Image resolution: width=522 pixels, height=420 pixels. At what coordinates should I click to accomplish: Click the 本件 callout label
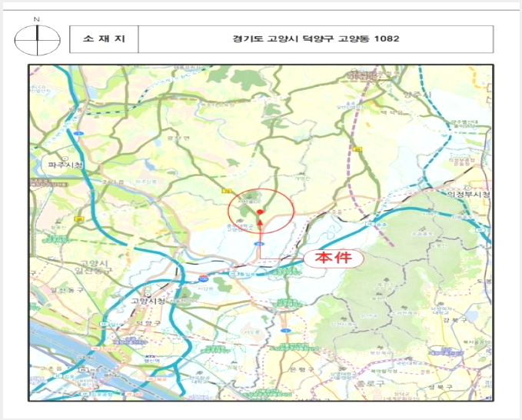click(x=334, y=258)
